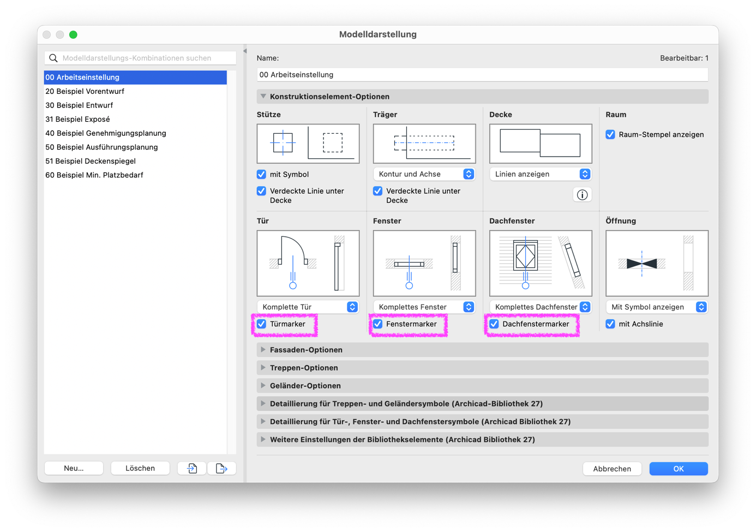Open the 'Komplettes Dachfenster' dropdown
756x532 pixels.
(x=541, y=307)
